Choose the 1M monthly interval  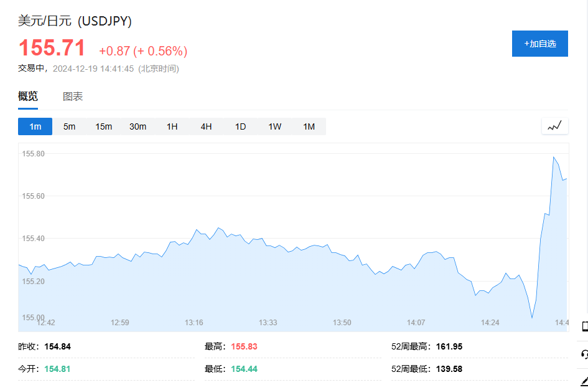[x=309, y=126]
